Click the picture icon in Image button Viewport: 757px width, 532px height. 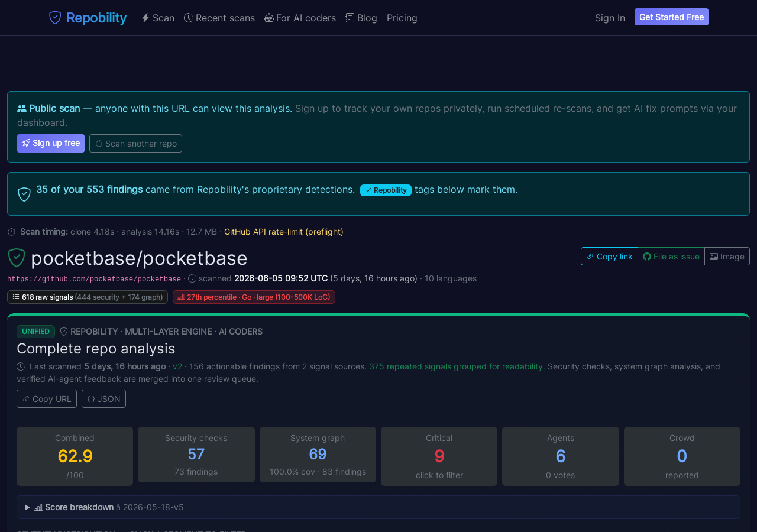point(714,257)
